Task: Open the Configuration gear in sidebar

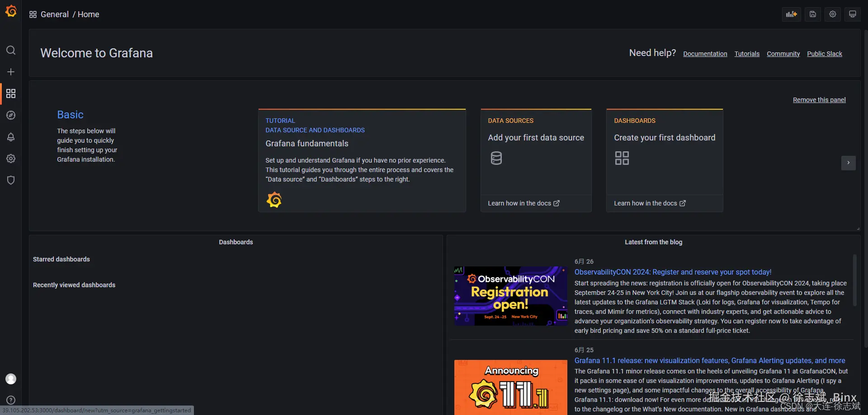Action: 11,159
